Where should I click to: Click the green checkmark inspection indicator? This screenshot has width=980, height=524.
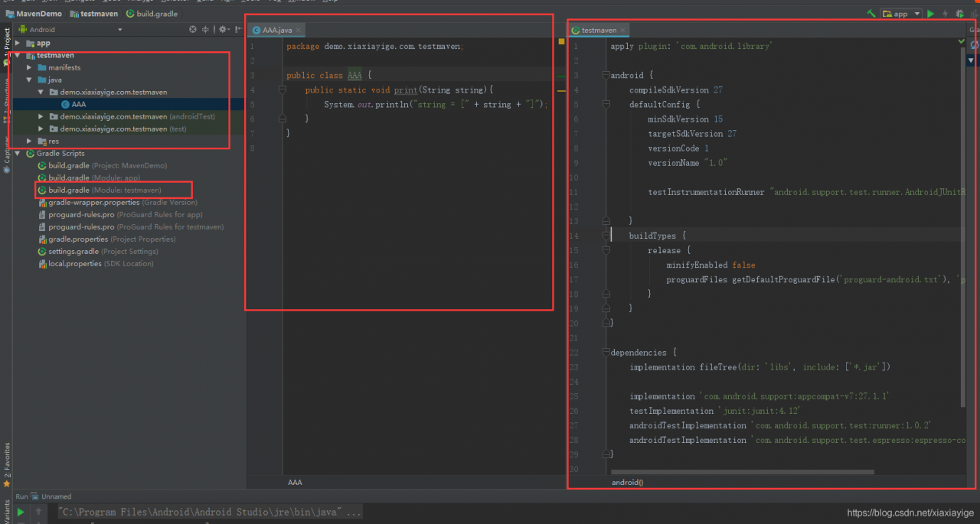[962, 40]
